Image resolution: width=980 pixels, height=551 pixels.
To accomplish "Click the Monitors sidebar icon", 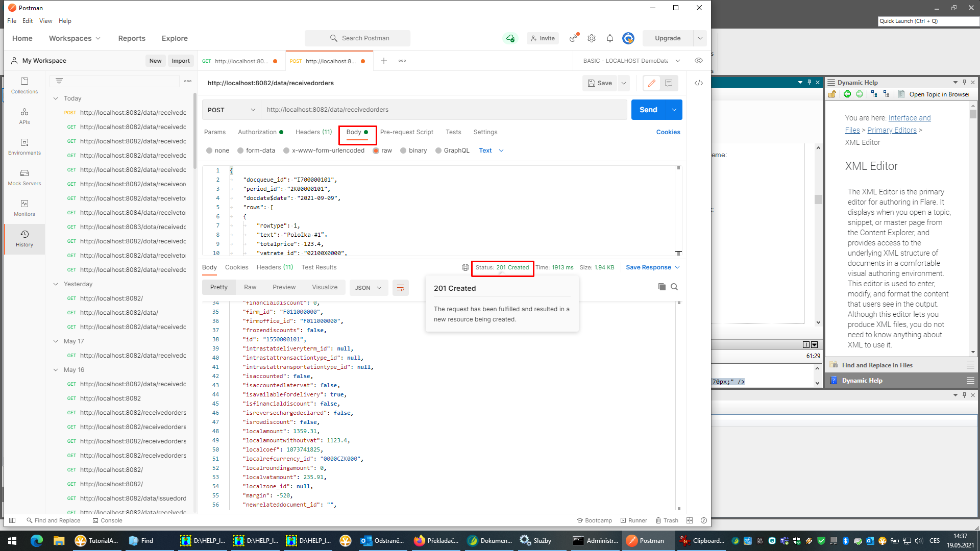I will coord(24,208).
